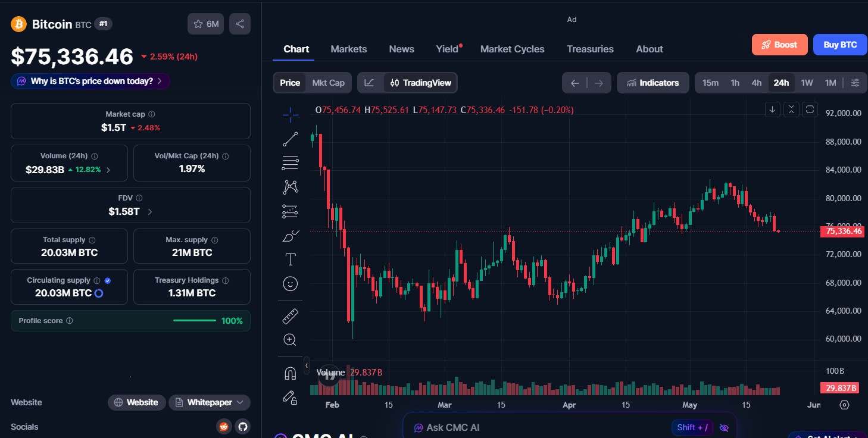Open the News tab
The width and height of the screenshot is (868, 438).
401,49
